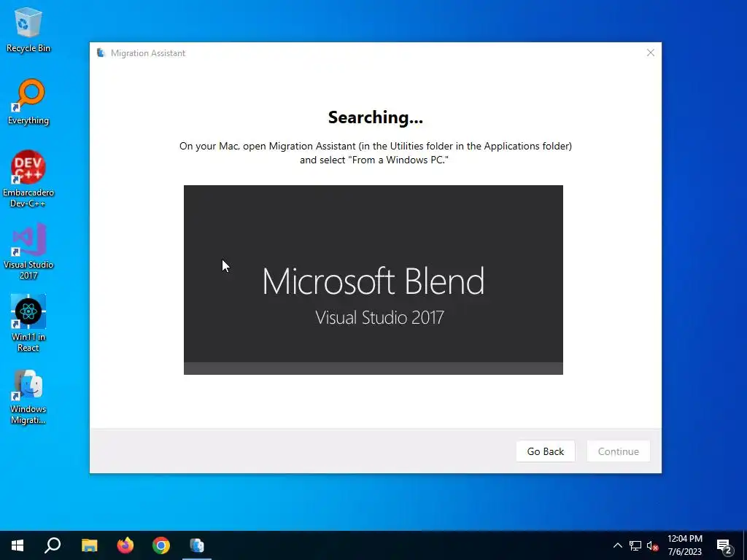Show hidden system tray icons
The image size is (747, 560).
pos(617,545)
